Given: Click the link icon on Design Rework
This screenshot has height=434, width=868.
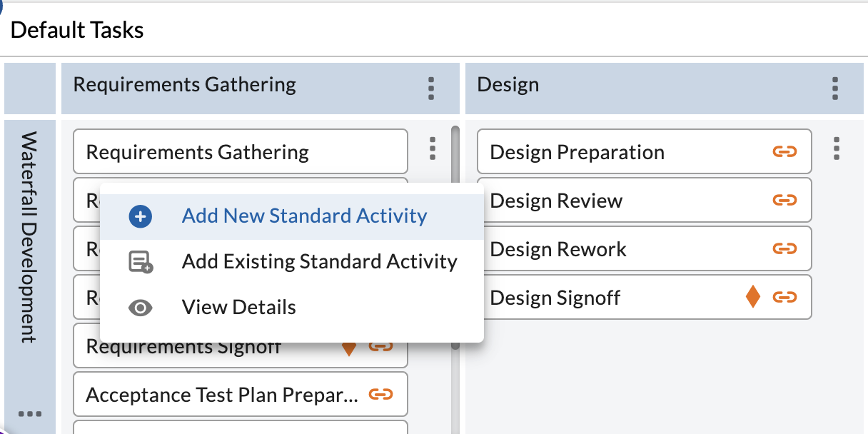Looking at the screenshot, I should coord(784,248).
